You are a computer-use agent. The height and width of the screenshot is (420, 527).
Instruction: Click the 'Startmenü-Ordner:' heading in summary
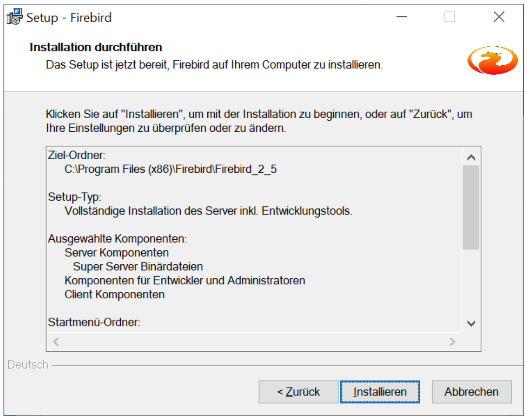pos(94,323)
